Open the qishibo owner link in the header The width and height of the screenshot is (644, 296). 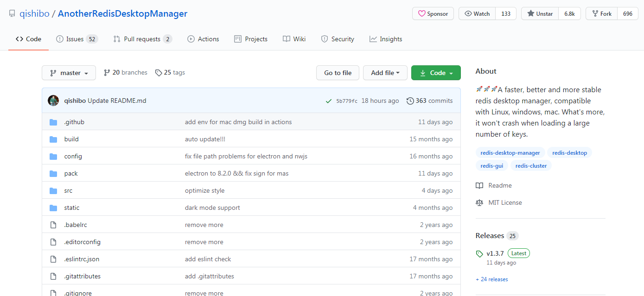tap(34, 13)
